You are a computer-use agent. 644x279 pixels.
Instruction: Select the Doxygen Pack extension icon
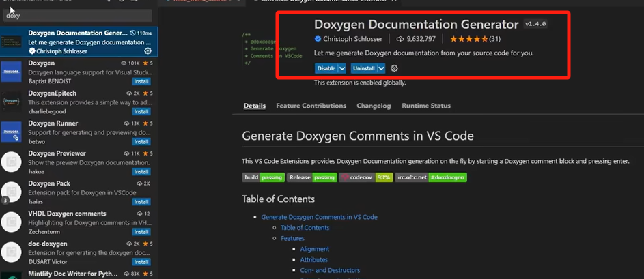tap(11, 192)
